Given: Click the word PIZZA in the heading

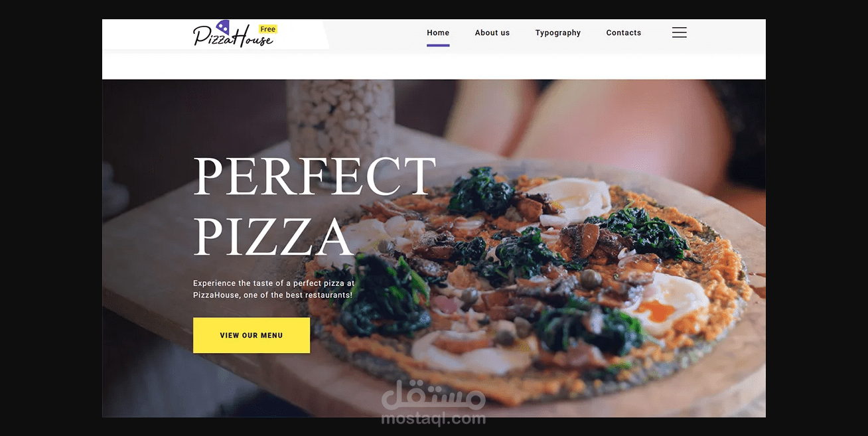Looking at the screenshot, I should pos(273,237).
